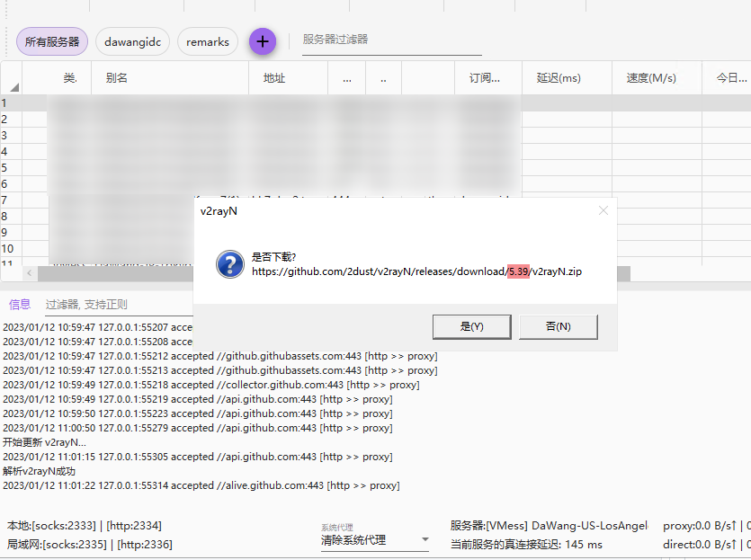The width and height of the screenshot is (751, 560).
Task: Click the 是否下载? prompt text
Action: point(274,257)
